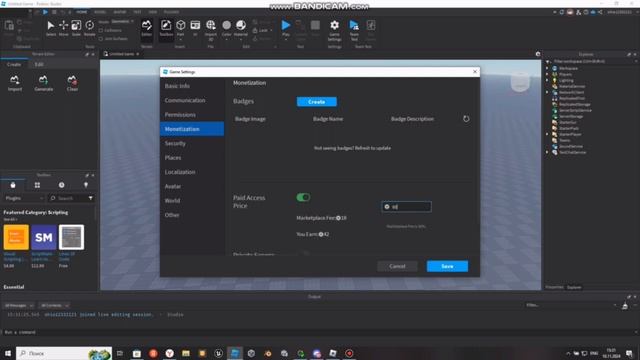Click Clear in the Terrain Editor
This screenshot has width=640, height=360.
(72, 83)
